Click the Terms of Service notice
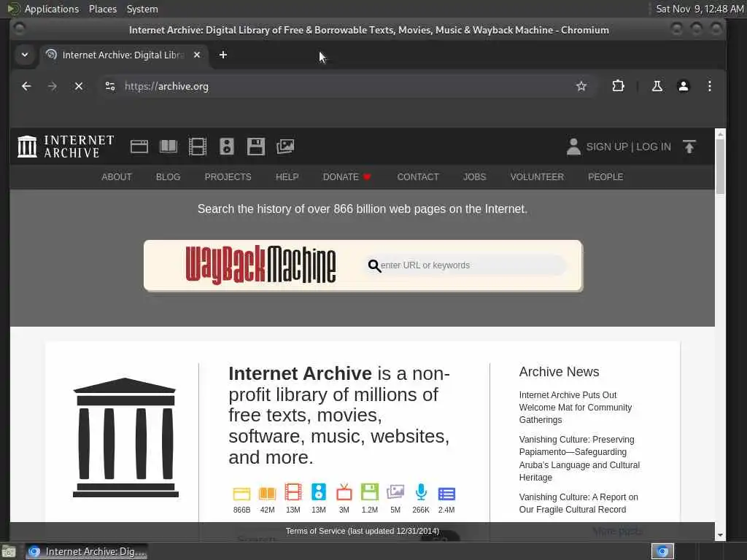747x560 pixels. pyautogui.click(x=362, y=531)
